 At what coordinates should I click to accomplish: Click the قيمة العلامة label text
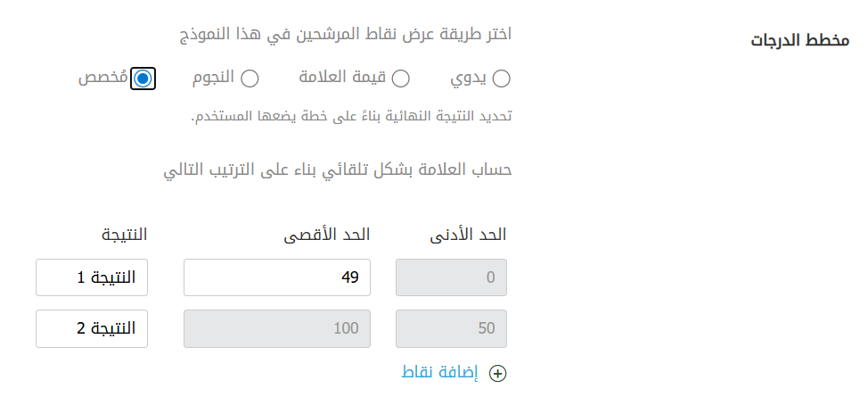click(342, 79)
